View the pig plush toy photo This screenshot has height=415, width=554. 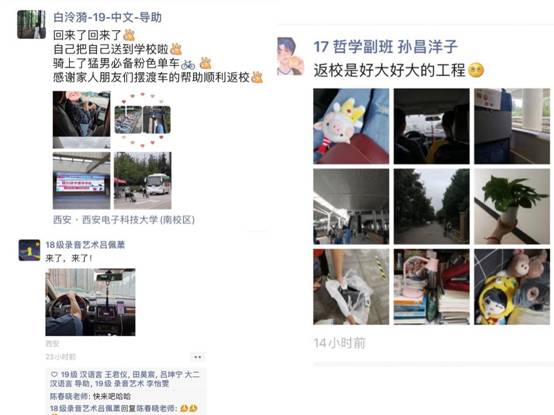point(351,126)
